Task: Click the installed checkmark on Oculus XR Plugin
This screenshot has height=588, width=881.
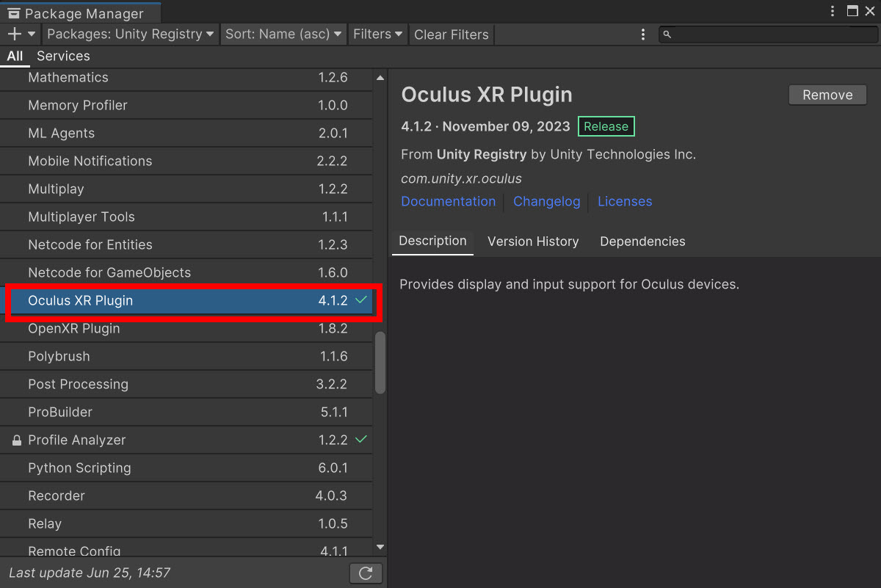Action: (x=360, y=300)
